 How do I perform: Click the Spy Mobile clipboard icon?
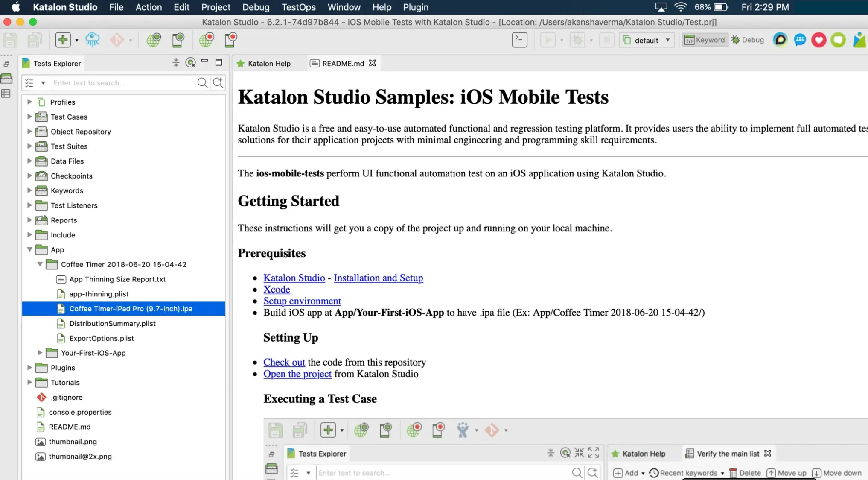[178, 40]
